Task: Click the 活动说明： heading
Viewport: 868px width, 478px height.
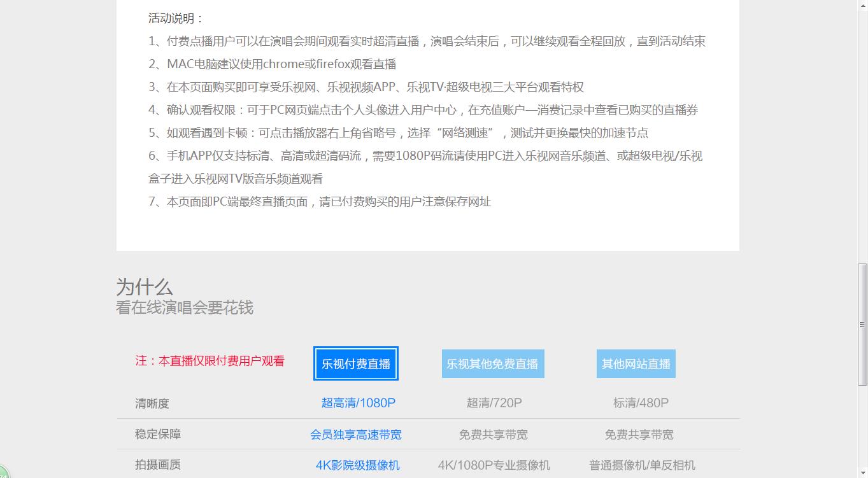Action: [x=176, y=18]
